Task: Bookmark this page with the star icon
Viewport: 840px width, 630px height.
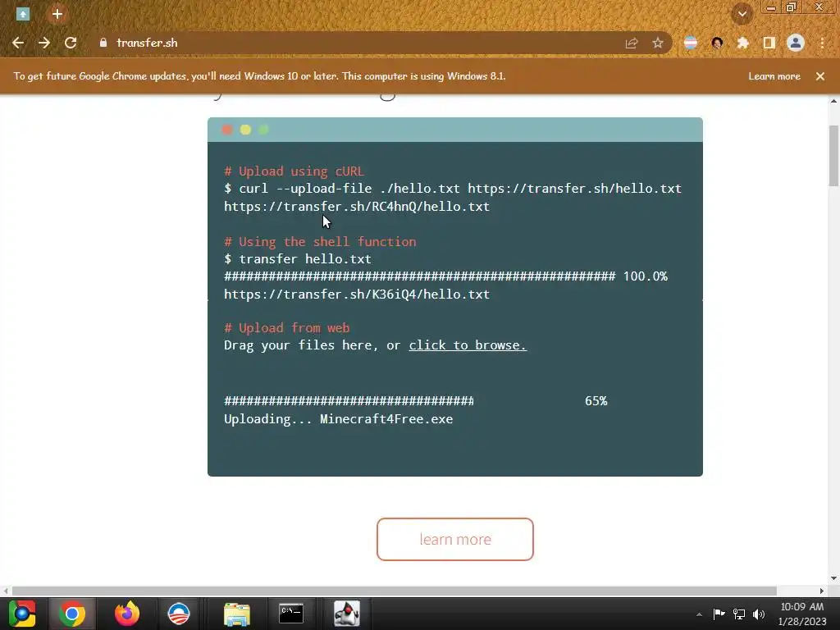Action: (658, 43)
